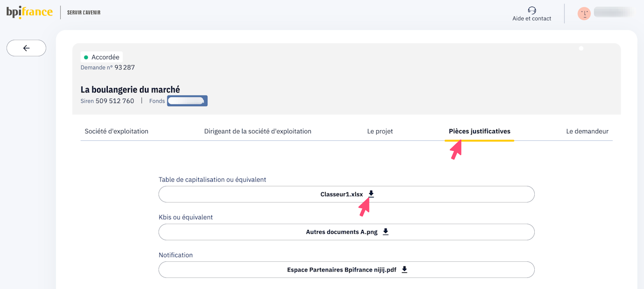Click the Autres documents A.png button
This screenshot has width=644, height=289.
click(x=341, y=232)
